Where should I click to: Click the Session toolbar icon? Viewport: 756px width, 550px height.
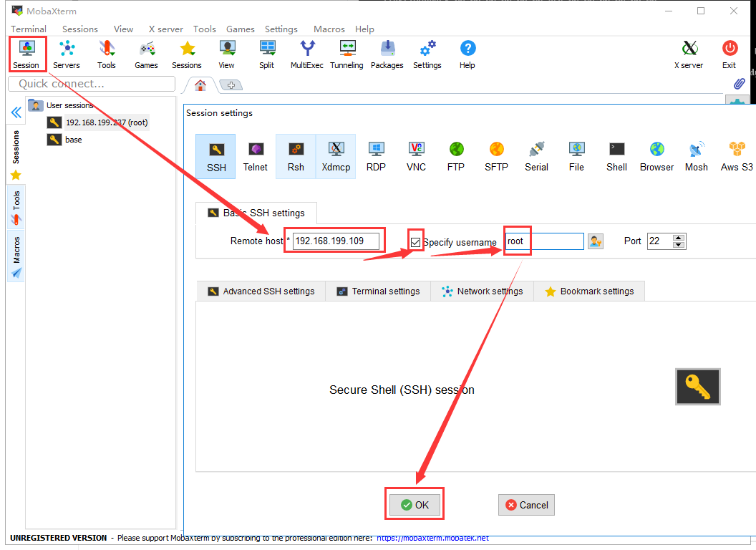coord(26,54)
